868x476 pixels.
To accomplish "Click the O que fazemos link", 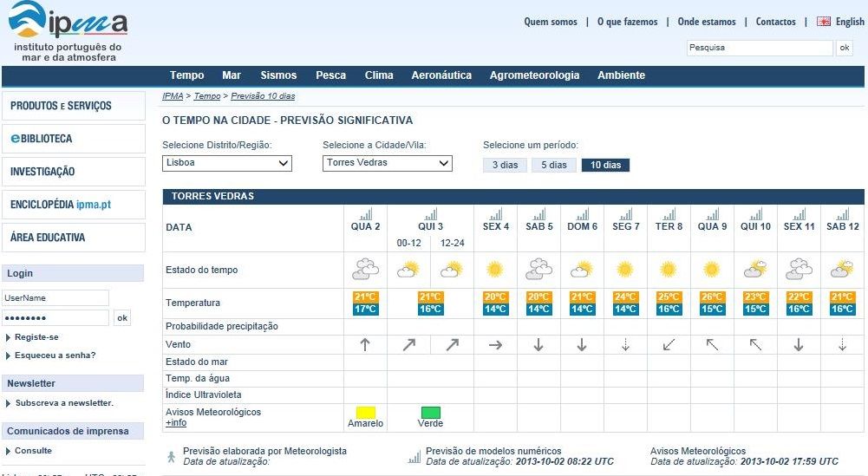I will tap(627, 22).
